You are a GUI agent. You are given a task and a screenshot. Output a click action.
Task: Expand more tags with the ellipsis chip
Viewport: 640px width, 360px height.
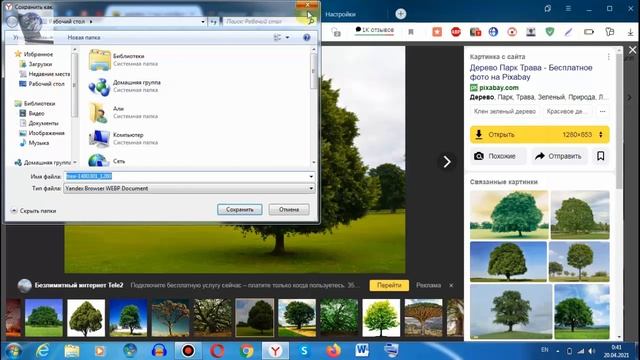pyautogui.click(x=602, y=111)
